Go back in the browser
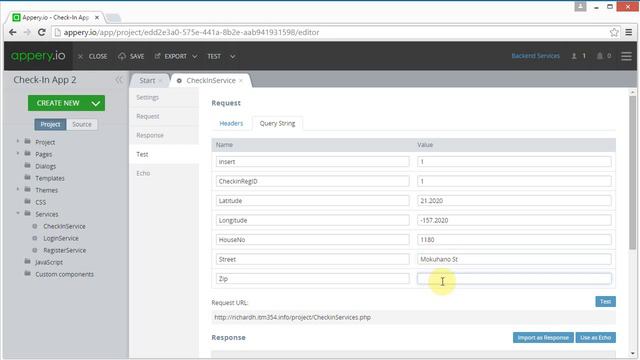This screenshot has width=640, height=360. coord(13,32)
